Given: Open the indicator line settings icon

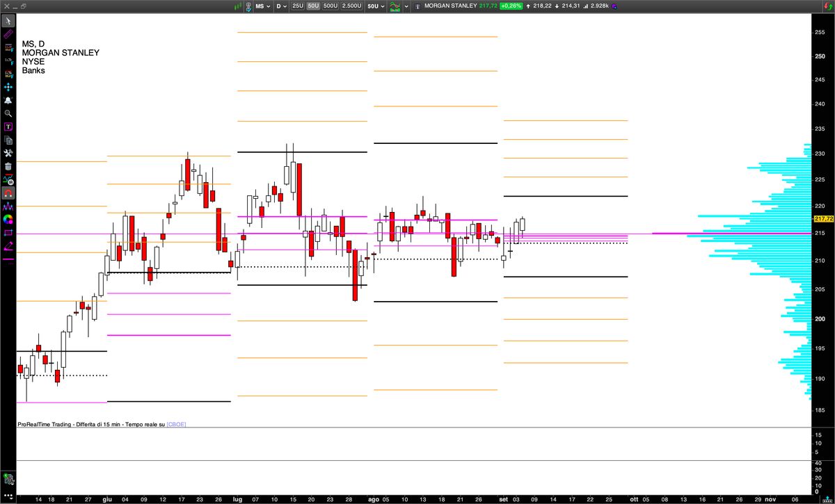Looking at the screenshot, I should click(8, 179).
